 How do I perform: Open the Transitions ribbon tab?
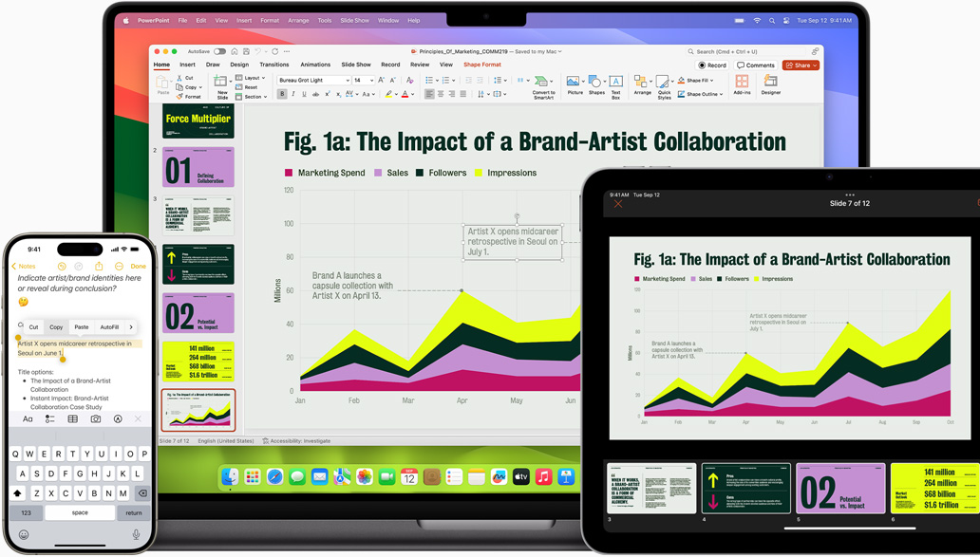273,64
